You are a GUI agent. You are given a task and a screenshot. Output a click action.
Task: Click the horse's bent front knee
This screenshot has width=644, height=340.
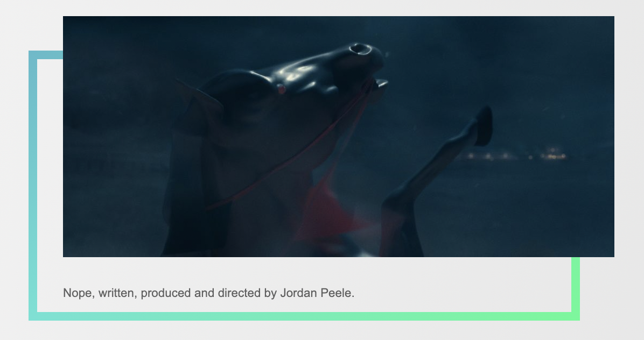(x=392, y=204)
